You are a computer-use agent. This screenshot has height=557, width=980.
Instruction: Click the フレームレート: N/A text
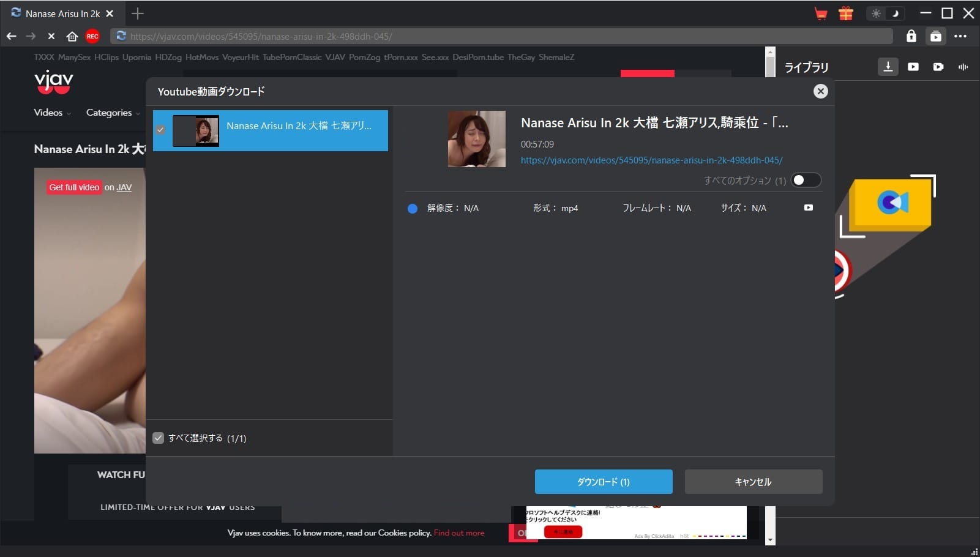tap(657, 208)
